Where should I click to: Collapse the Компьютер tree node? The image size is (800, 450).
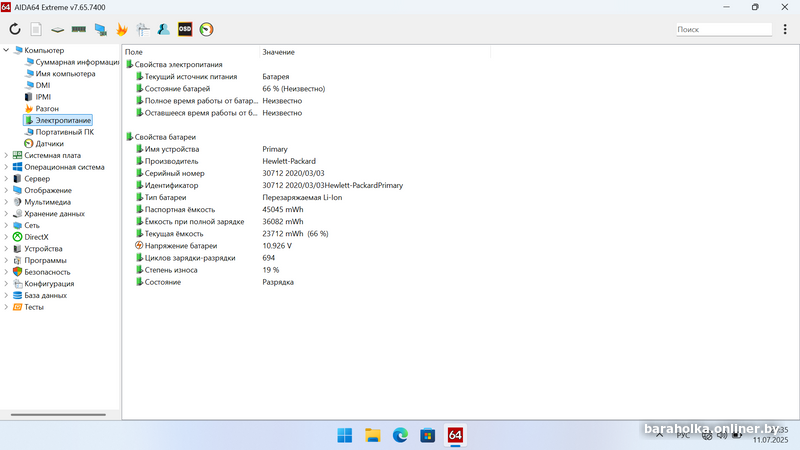pyautogui.click(x=6, y=50)
